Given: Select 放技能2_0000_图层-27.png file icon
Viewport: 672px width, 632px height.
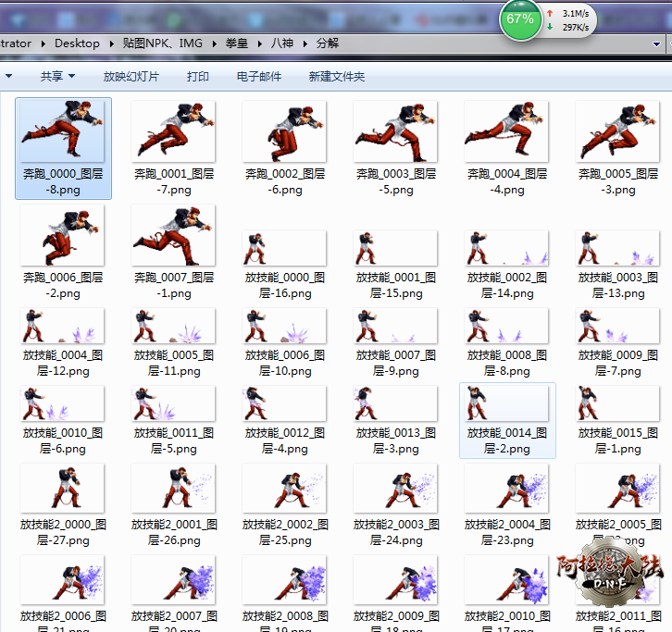Looking at the screenshot, I should point(63,489).
